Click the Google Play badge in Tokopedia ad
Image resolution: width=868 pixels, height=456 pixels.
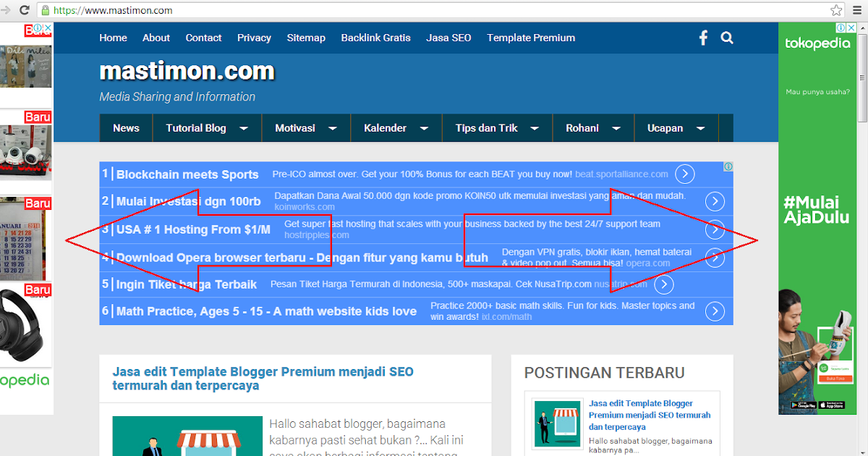[x=804, y=405]
